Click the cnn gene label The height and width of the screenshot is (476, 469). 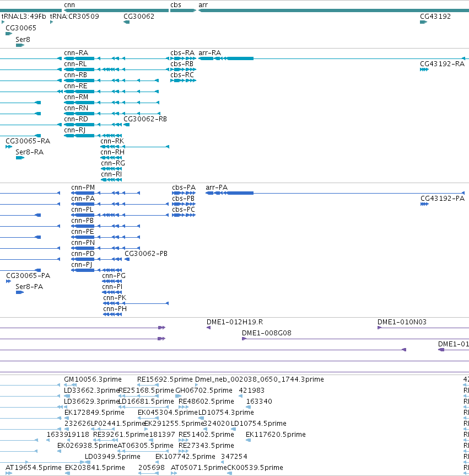69,5
